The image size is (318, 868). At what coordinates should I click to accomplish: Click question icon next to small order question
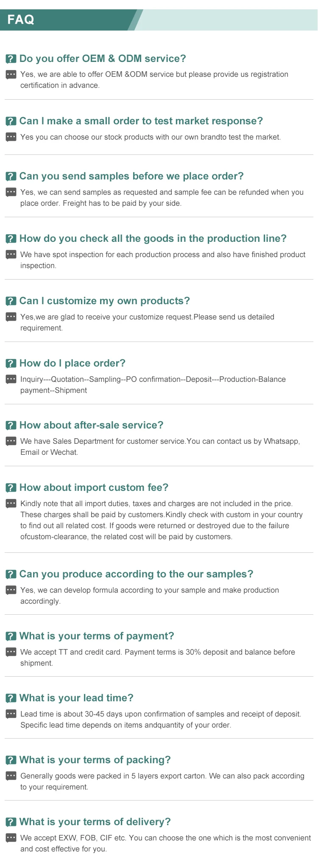[x=11, y=121]
